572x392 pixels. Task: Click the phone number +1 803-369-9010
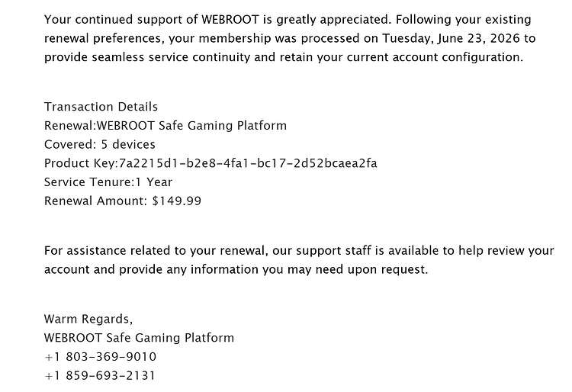pos(101,357)
